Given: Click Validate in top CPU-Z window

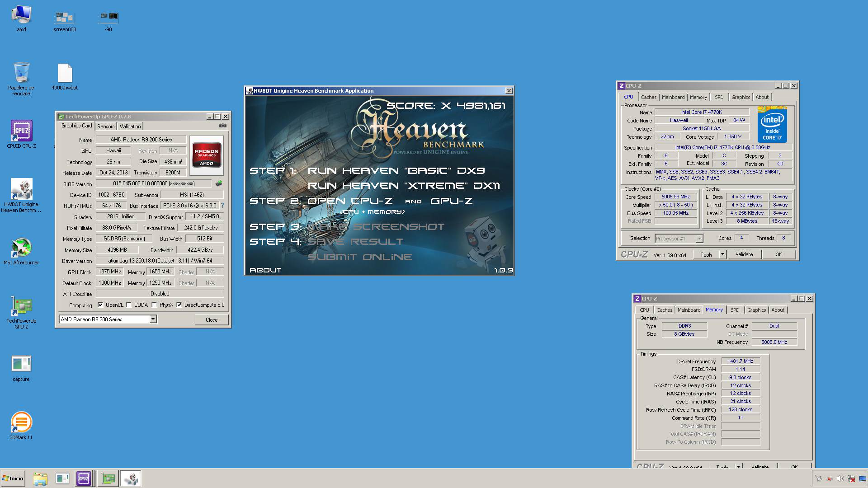Looking at the screenshot, I should [744, 254].
